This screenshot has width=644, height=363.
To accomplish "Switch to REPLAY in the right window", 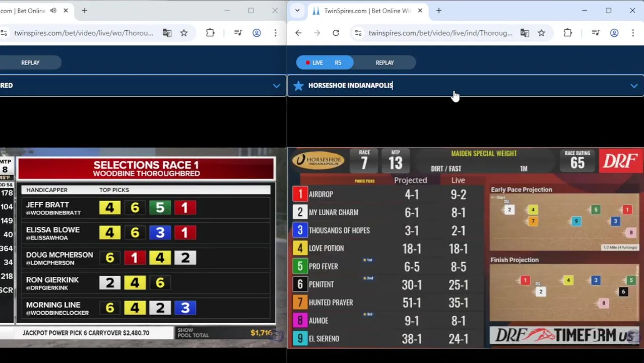I will point(384,63).
